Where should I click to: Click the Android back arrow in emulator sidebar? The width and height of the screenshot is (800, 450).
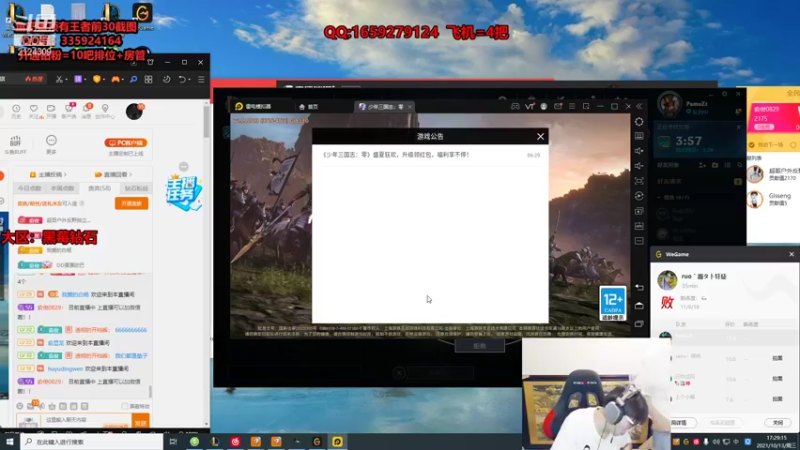(x=639, y=288)
